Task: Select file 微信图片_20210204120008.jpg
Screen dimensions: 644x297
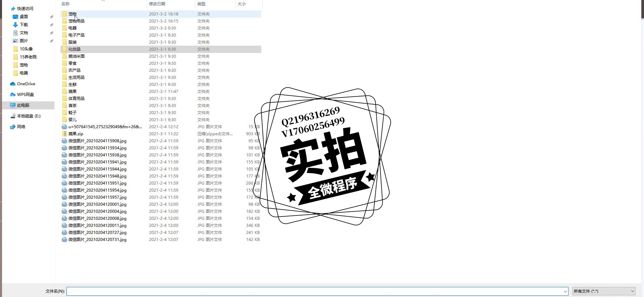Action: [x=161, y=218]
